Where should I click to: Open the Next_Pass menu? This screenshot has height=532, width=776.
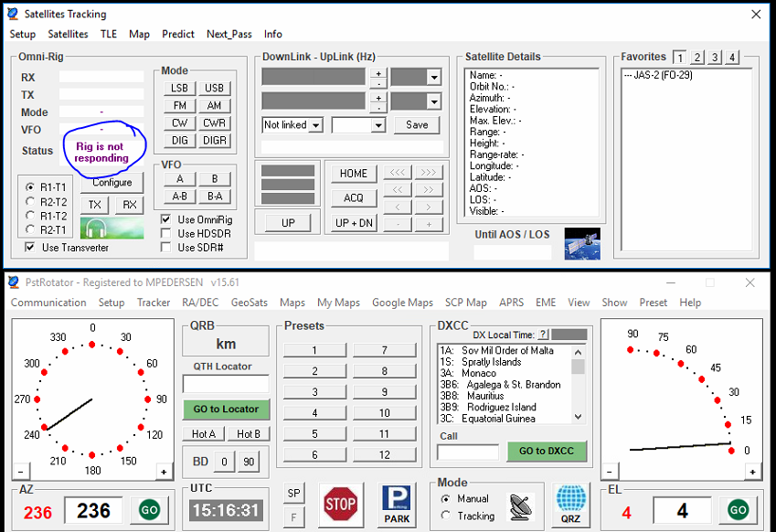pos(229,34)
